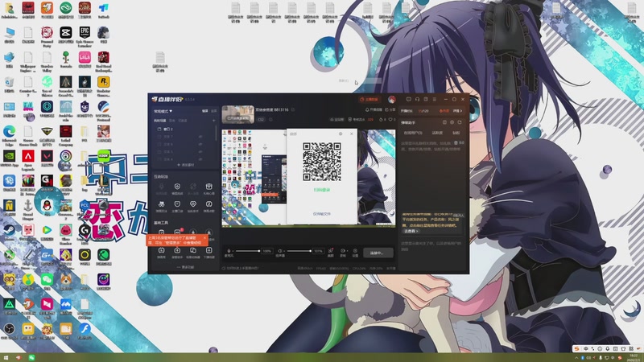Open the taskbar clock
This screenshot has width=644, height=362.
click(x=634, y=357)
